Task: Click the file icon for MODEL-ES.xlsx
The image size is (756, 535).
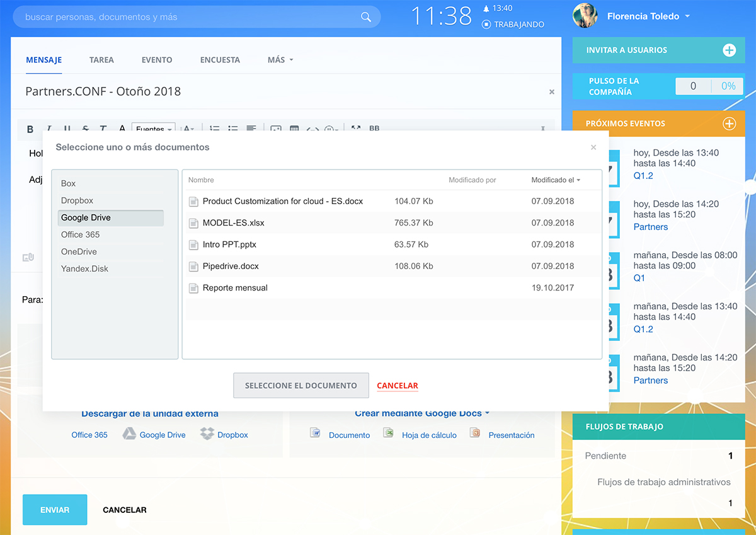Action: point(194,223)
